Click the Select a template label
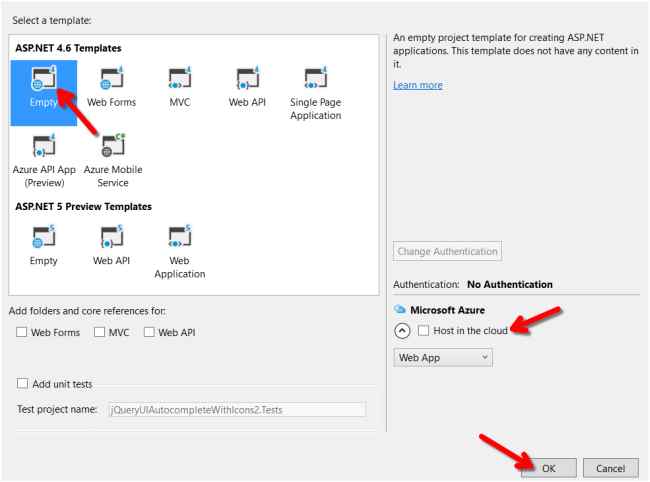Viewport: 650px width, 482px height. (52, 20)
